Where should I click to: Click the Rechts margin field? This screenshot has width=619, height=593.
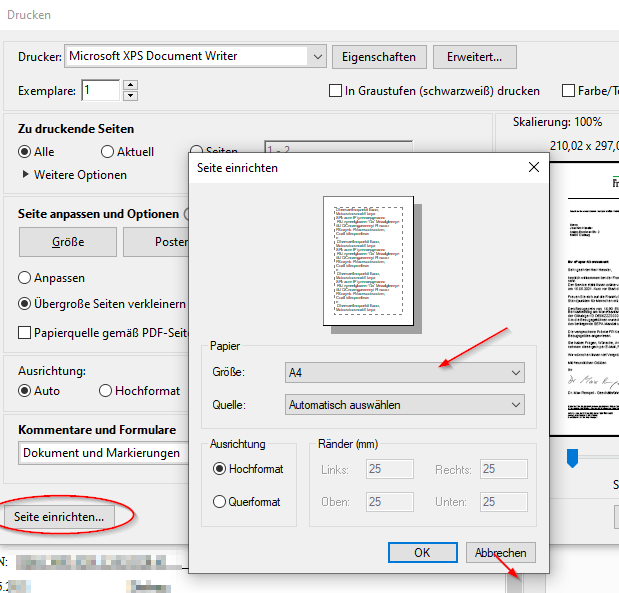[504, 469]
